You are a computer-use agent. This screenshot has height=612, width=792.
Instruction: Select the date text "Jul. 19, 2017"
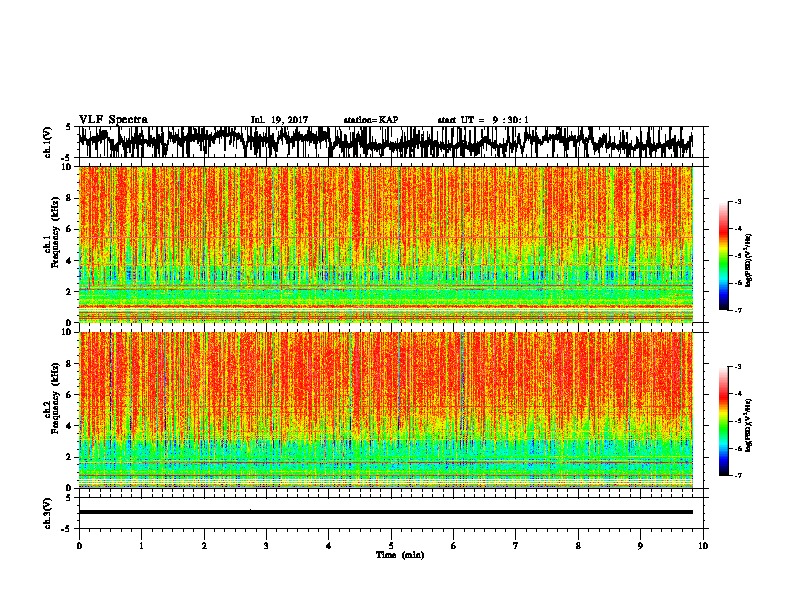tap(279, 120)
